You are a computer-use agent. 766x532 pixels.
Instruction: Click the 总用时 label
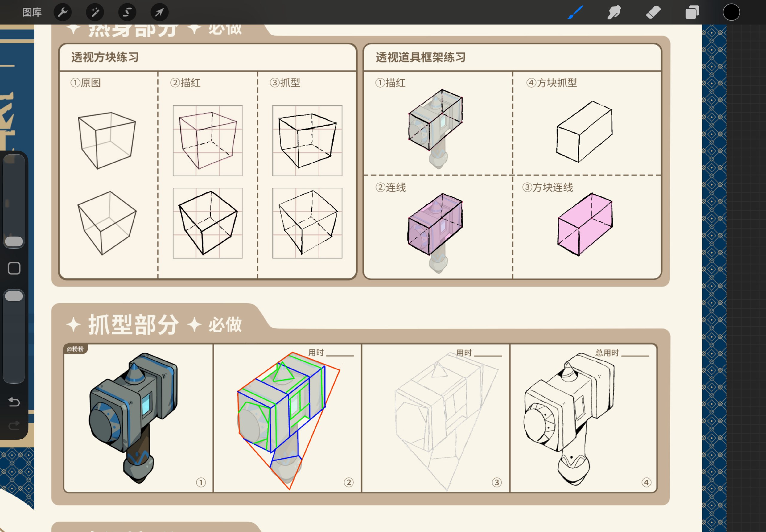tap(607, 353)
